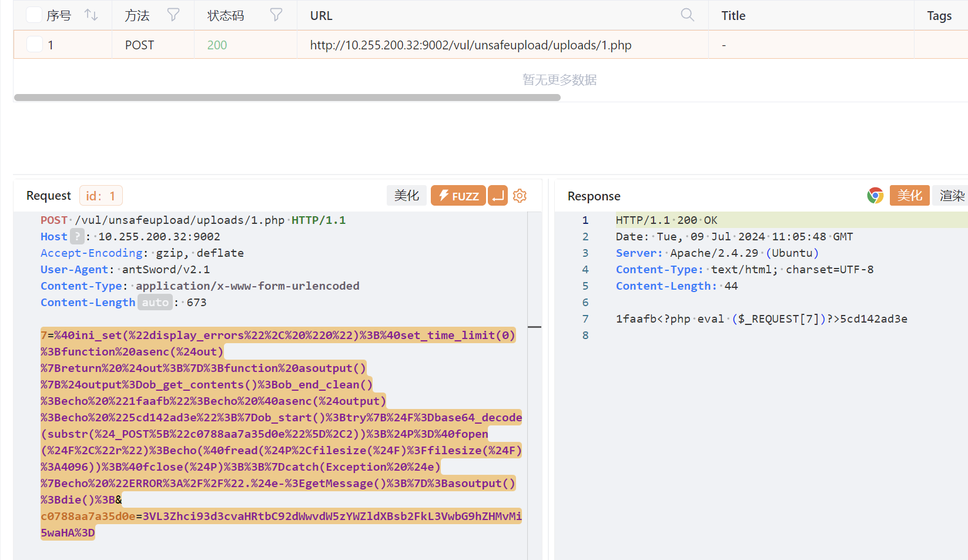Click the Host value 10.255.200.32:9002
Screen dimensions: 968x560
159,236
